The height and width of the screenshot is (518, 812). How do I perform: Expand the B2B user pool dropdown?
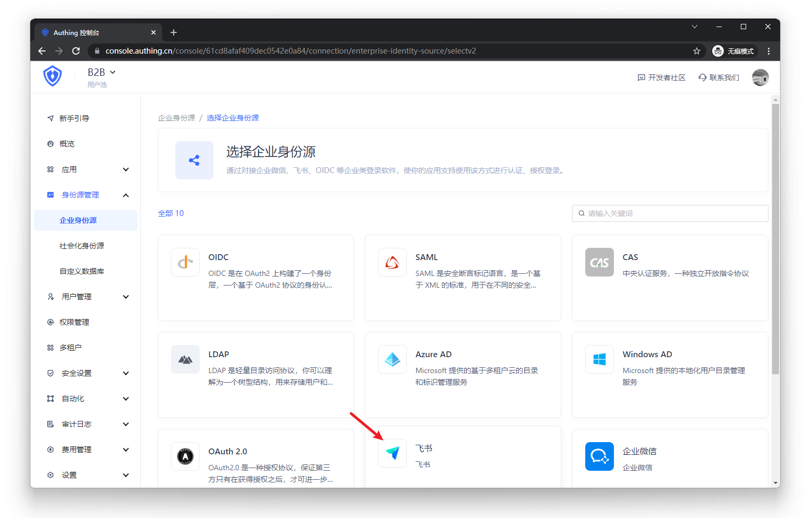click(101, 73)
